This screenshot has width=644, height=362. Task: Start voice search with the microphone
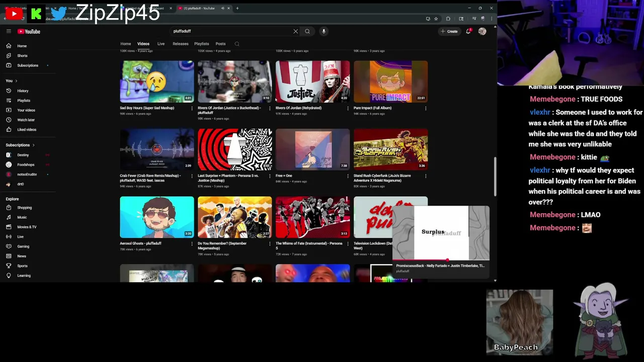tap(324, 31)
